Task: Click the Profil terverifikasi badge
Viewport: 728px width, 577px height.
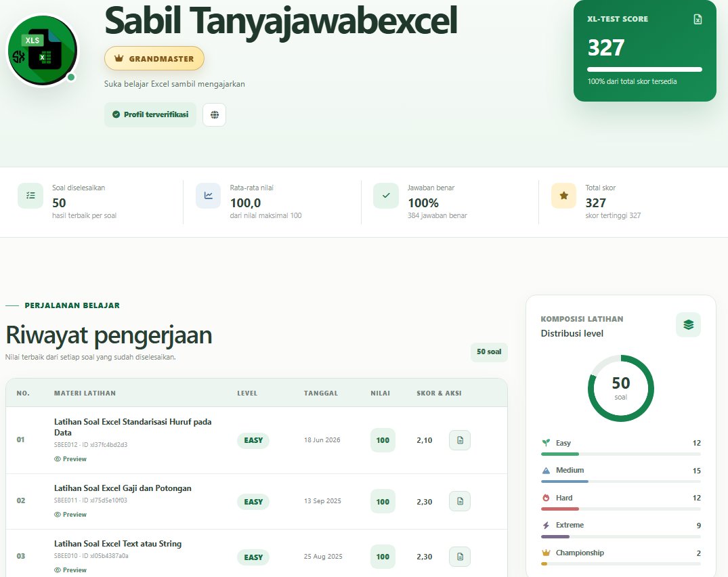Action: point(150,114)
